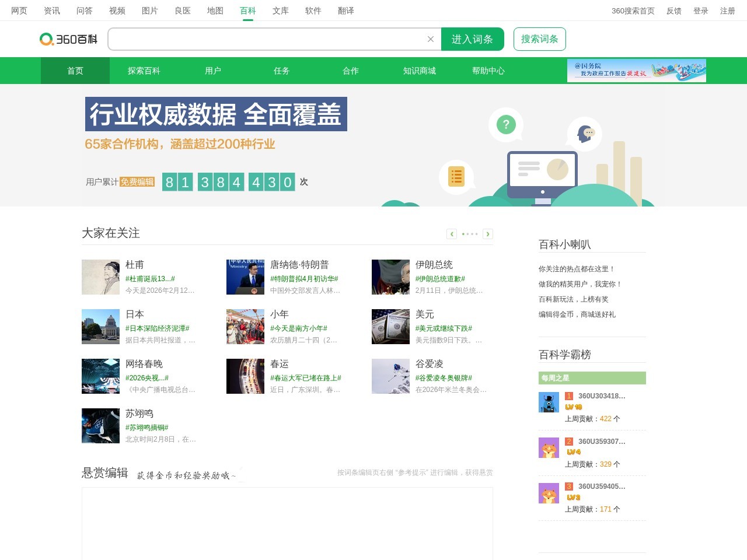Click the first-place user avatar in 百科学霸榜
Viewport: 747px width, 560px height.
click(548, 402)
